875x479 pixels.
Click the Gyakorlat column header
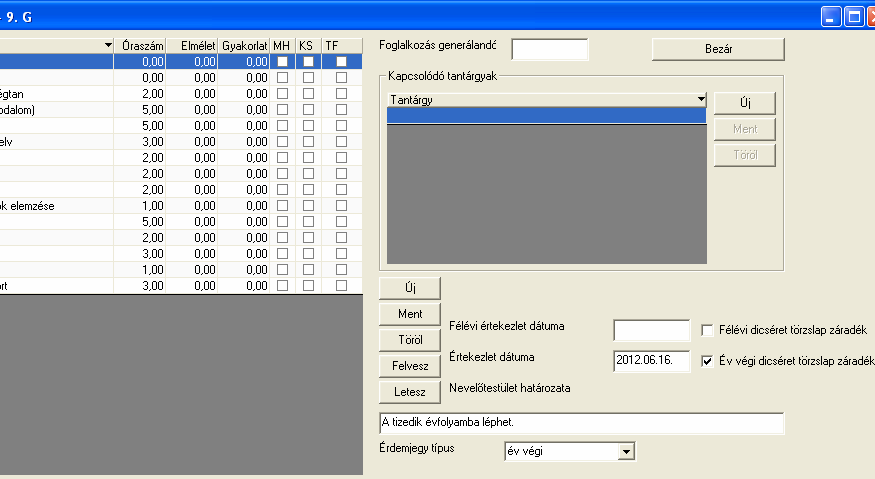(x=244, y=46)
